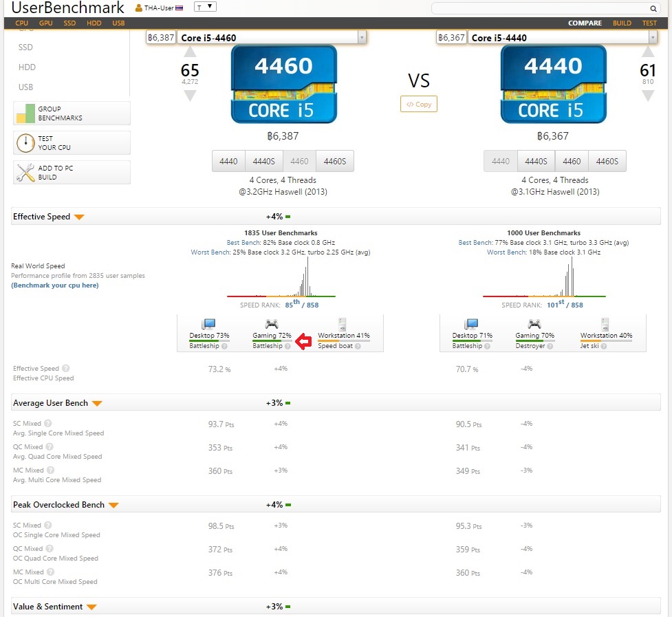The width and height of the screenshot is (672, 617).
Task: Click the Core i5-4460 chip image
Action: pyautogui.click(x=283, y=84)
